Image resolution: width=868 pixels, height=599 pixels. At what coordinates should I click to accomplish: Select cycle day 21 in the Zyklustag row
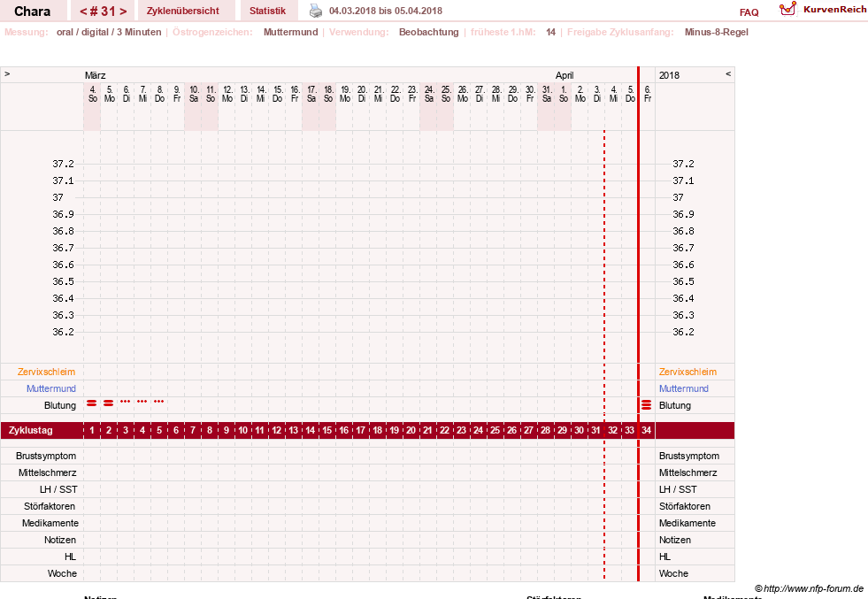pyautogui.click(x=428, y=430)
